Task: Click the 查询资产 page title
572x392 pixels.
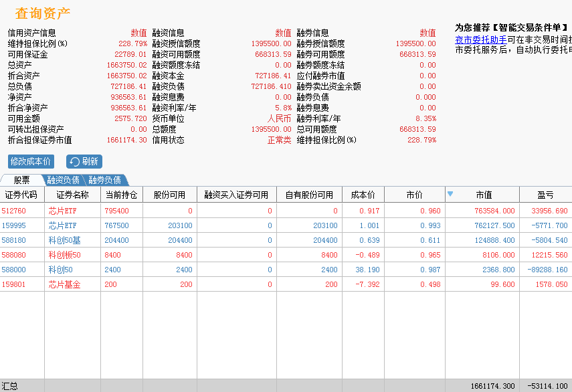Action: coord(42,13)
